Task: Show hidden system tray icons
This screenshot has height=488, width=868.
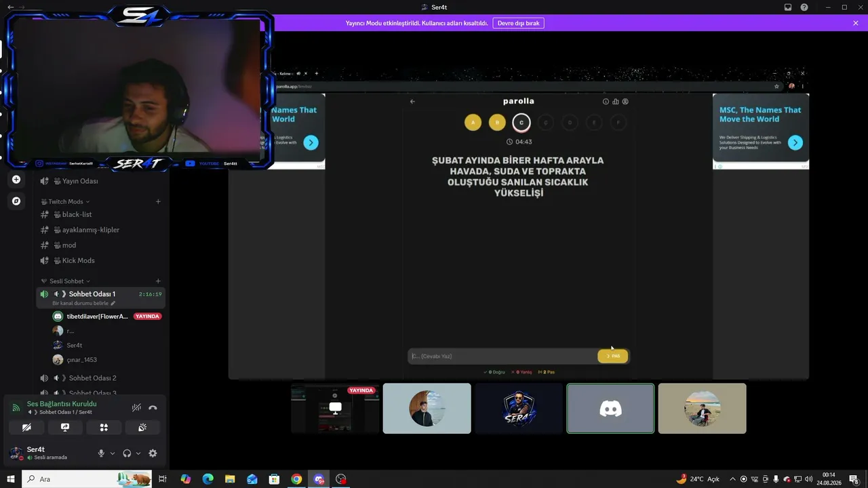Action: [732, 479]
